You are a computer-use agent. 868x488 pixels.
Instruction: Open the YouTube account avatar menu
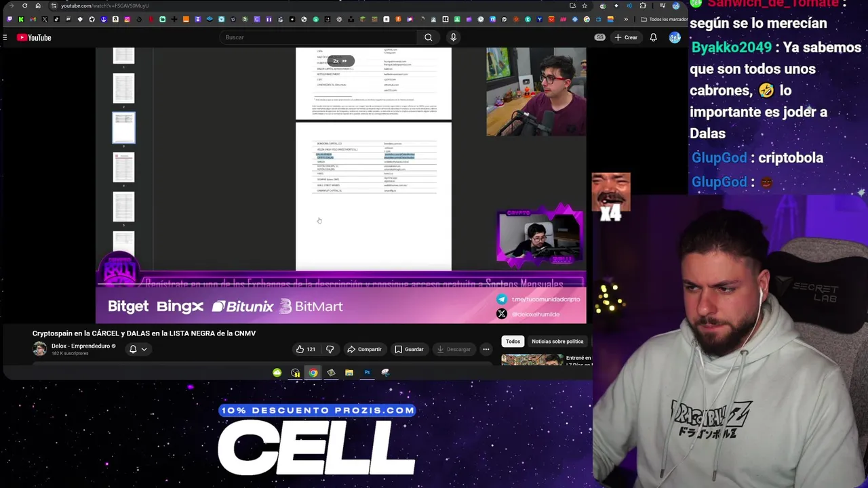[675, 37]
